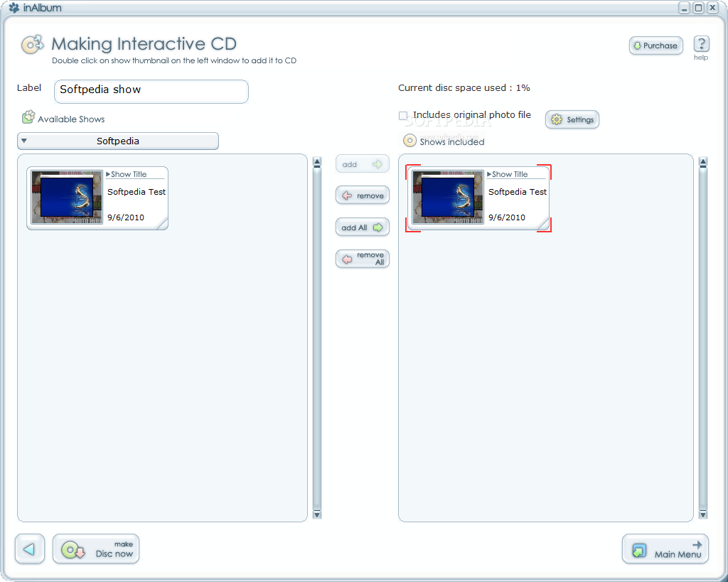The width and height of the screenshot is (728, 582).
Task: Click the back arrow button
Action: click(30, 549)
